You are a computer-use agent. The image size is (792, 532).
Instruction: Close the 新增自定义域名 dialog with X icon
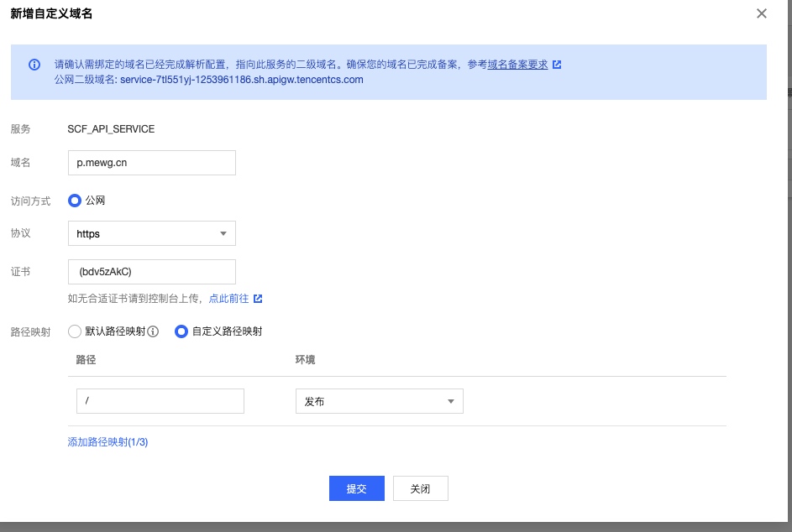click(x=762, y=13)
